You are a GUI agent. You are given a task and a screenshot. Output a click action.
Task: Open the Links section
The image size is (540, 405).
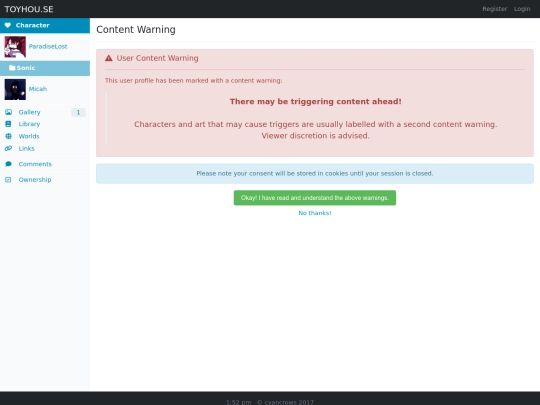[x=27, y=148]
